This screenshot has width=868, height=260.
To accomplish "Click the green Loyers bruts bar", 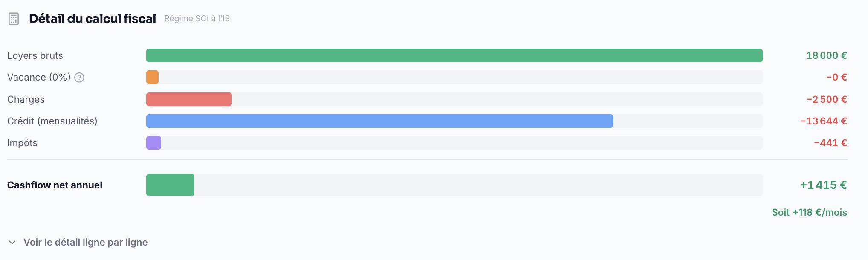I will (x=454, y=55).
